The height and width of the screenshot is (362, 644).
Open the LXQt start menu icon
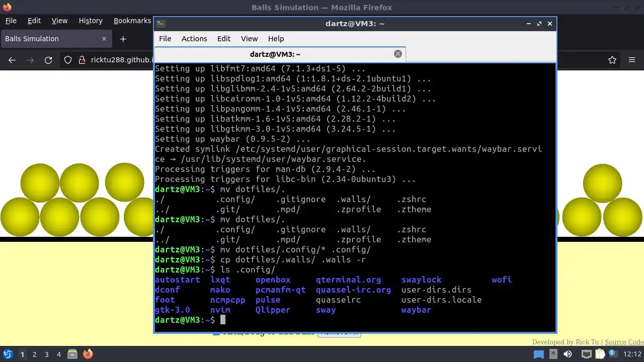[x=8, y=354]
